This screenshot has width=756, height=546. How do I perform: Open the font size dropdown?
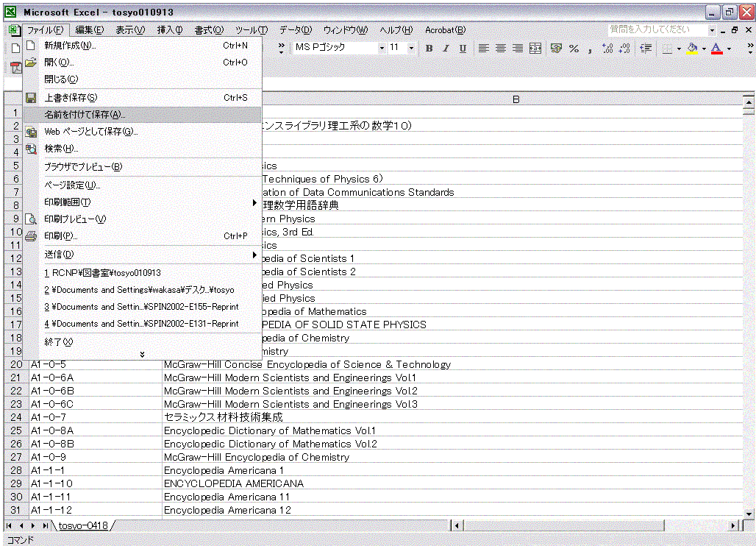tap(410, 49)
